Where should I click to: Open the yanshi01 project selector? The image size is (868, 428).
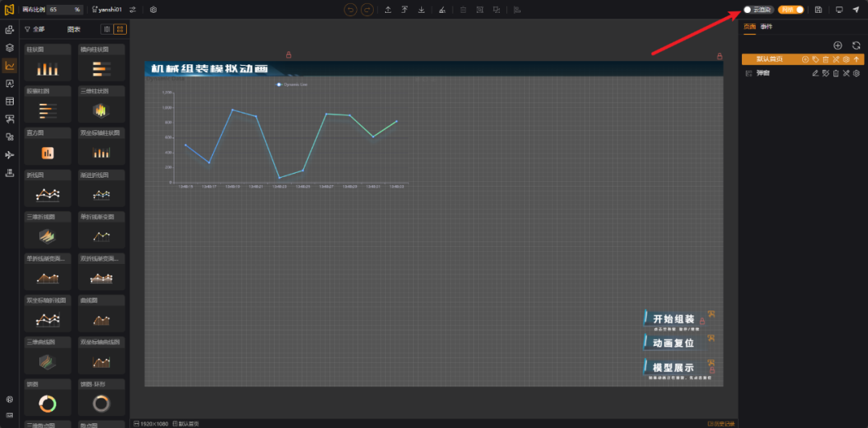click(x=107, y=10)
